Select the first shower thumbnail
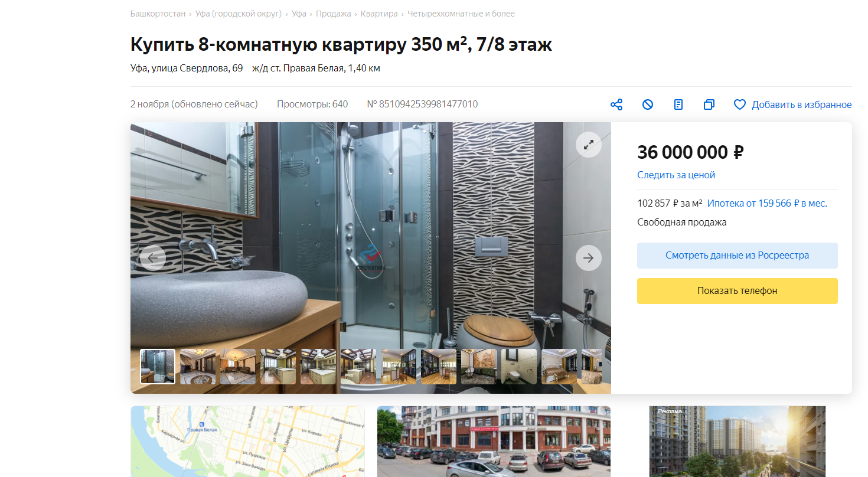The width and height of the screenshot is (868, 477). tap(158, 367)
